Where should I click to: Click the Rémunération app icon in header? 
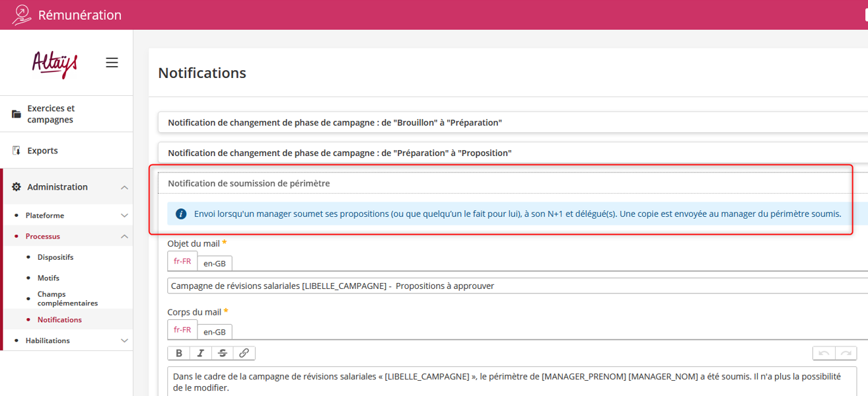click(21, 15)
